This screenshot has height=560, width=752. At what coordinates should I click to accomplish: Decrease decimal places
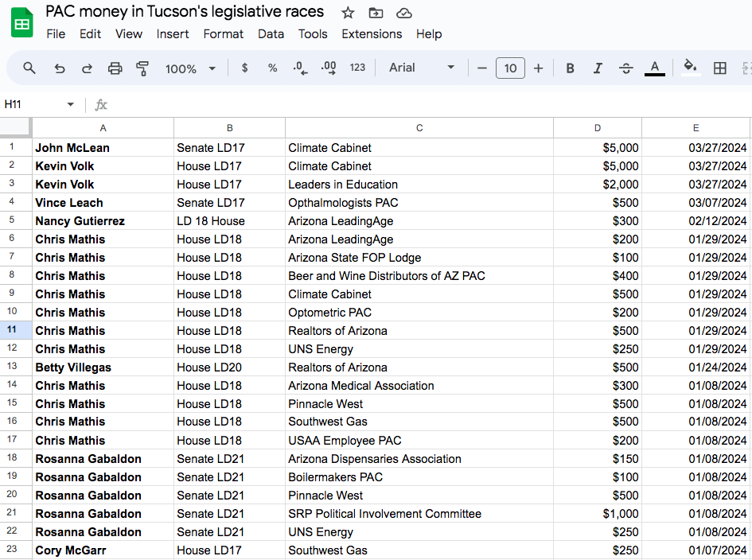300,68
